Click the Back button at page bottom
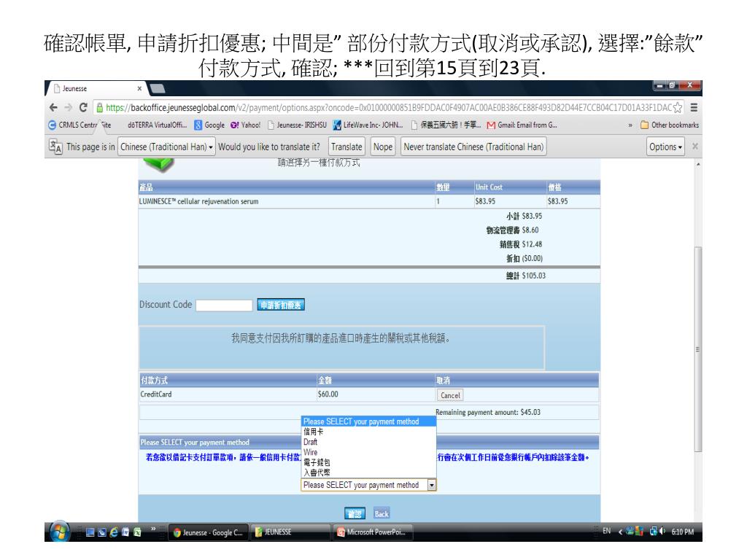The width and height of the screenshot is (747, 560). point(381,514)
